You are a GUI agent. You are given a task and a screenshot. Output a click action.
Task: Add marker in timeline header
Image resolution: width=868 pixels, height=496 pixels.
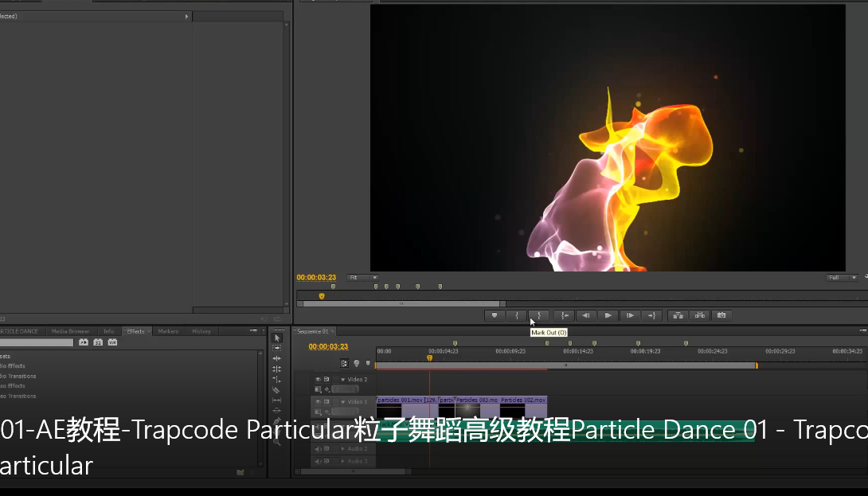pos(368,364)
